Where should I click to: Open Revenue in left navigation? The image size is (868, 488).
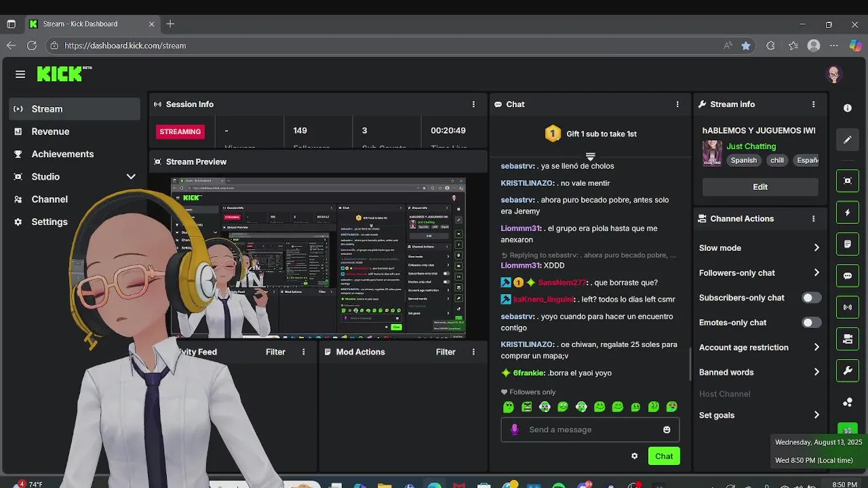(x=75, y=131)
